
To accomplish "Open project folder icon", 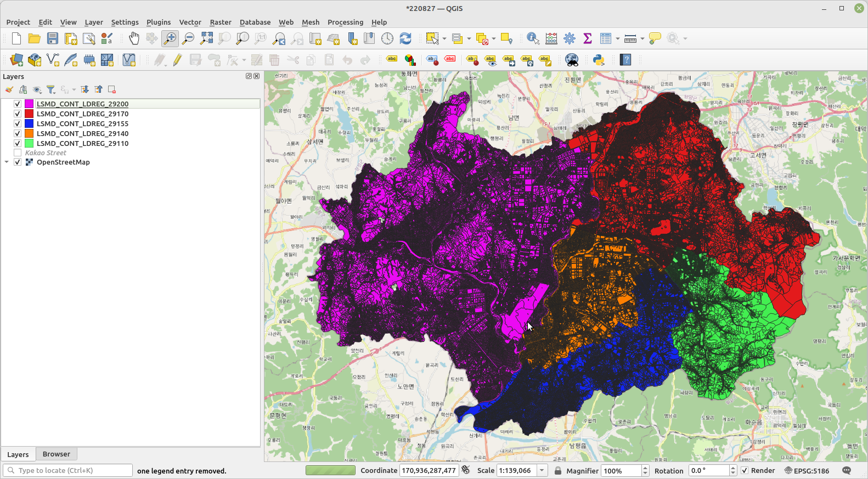I will [x=34, y=38].
